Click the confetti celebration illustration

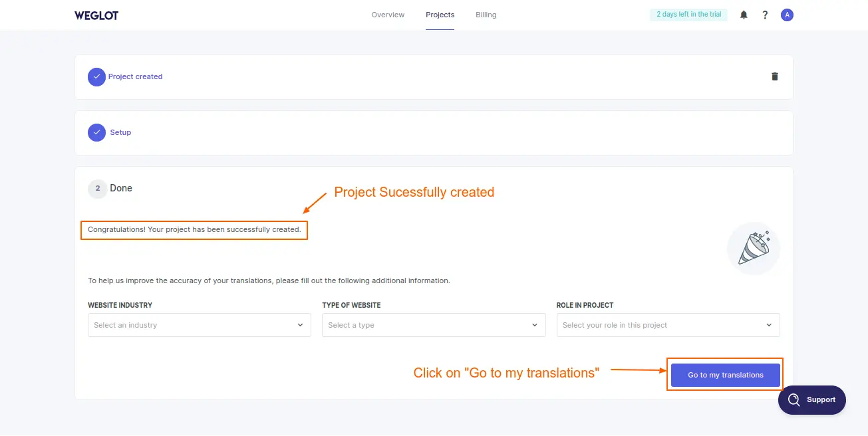click(753, 248)
